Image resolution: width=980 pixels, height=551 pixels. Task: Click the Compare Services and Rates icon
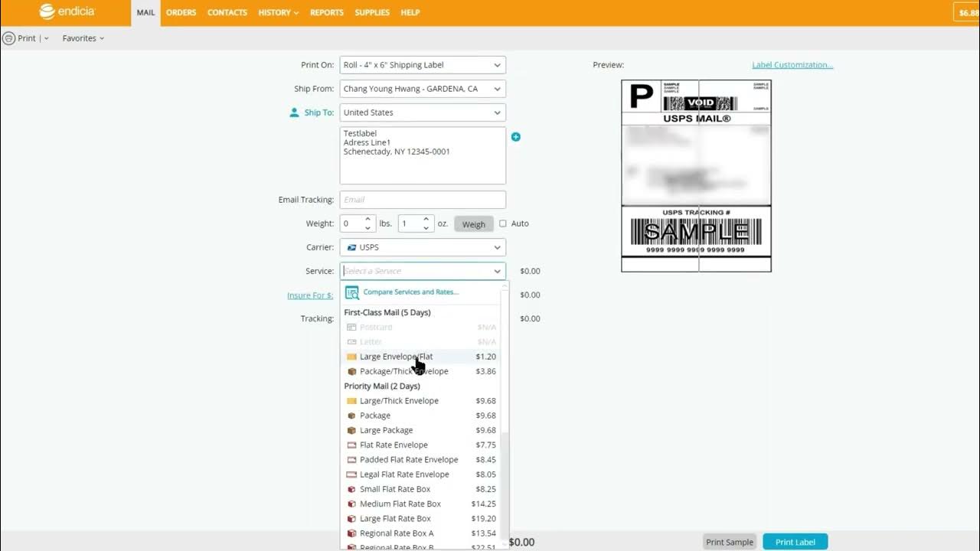[x=351, y=292]
